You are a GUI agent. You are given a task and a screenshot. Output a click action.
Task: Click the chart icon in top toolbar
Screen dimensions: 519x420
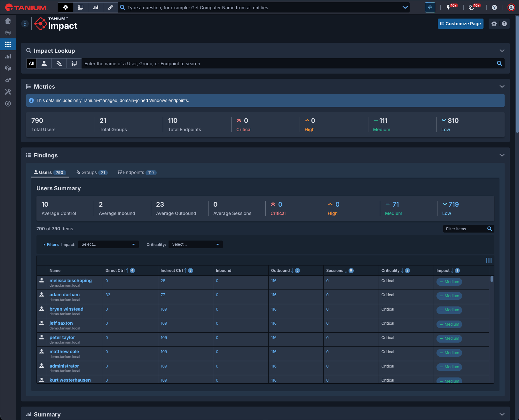pyautogui.click(x=96, y=7)
